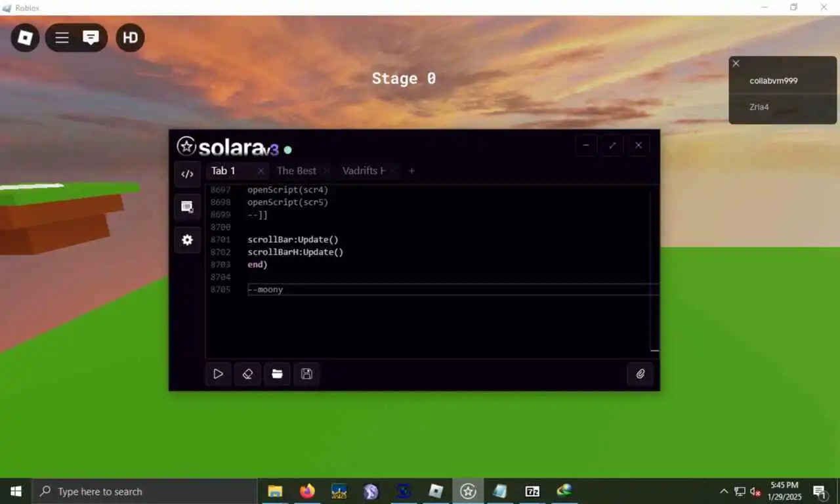The width and height of the screenshot is (840, 504).
Task: Click the Solara star logo
Action: tap(186, 146)
